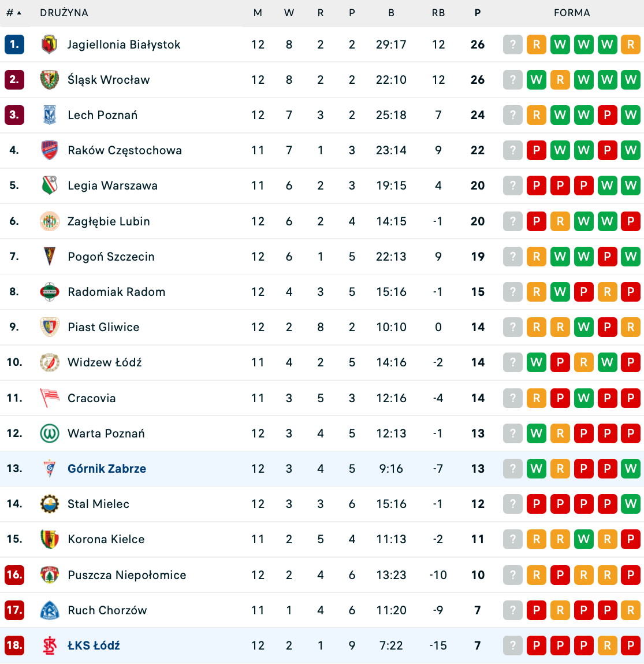Viewport: 644px width, 664px height.
Task: Click Piast Gliwice's red P form badge
Action: tap(607, 327)
